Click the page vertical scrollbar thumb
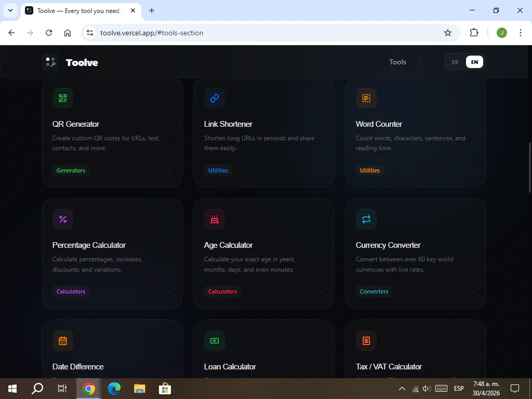The width and height of the screenshot is (532, 399). [x=529, y=168]
